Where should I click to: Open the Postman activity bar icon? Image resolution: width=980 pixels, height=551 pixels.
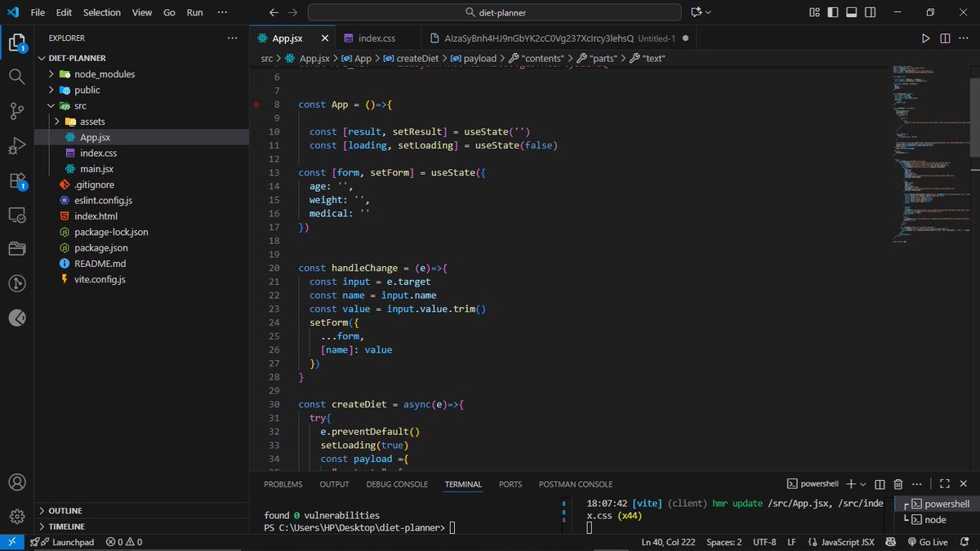pyautogui.click(x=16, y=318)
